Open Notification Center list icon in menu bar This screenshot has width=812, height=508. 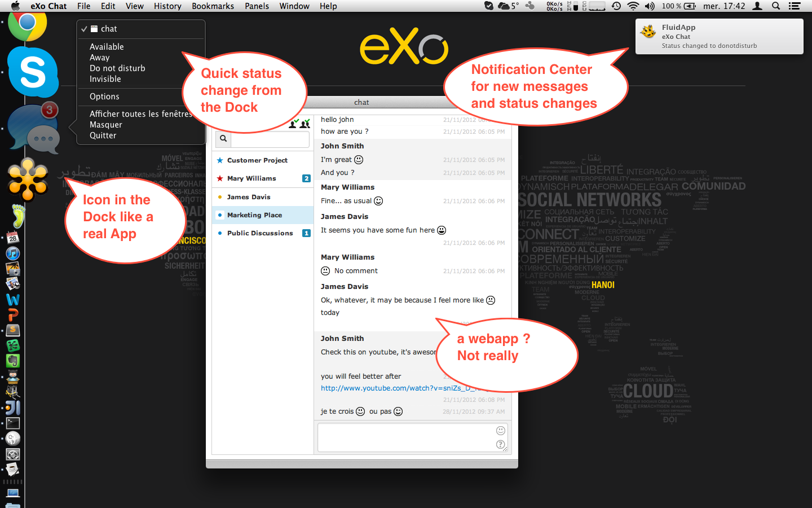click(795, 6)
